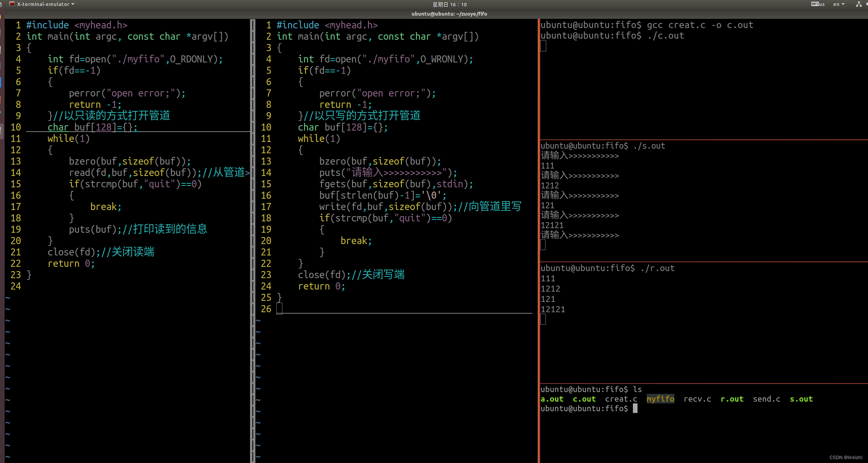
Task: Click recv.c in the ls file listing
Action: coord(697,399)
